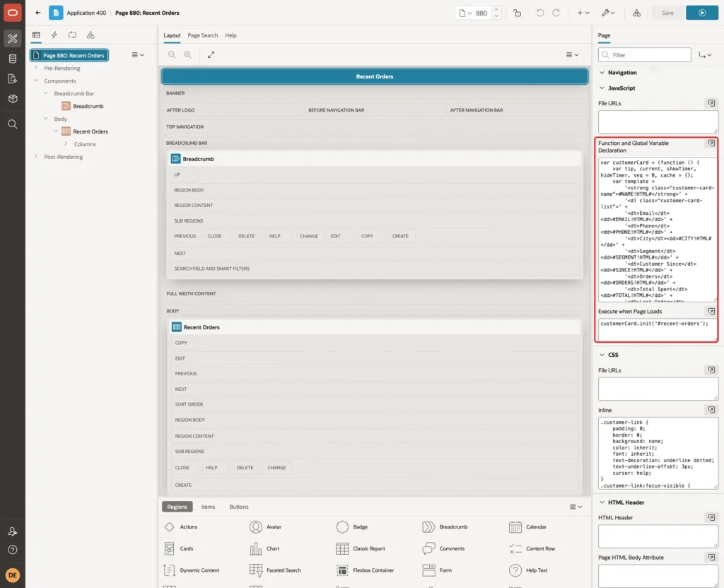The image size is (724, 588).
Task: Switch to the Processing tab icon
Action: pos(73,35)
